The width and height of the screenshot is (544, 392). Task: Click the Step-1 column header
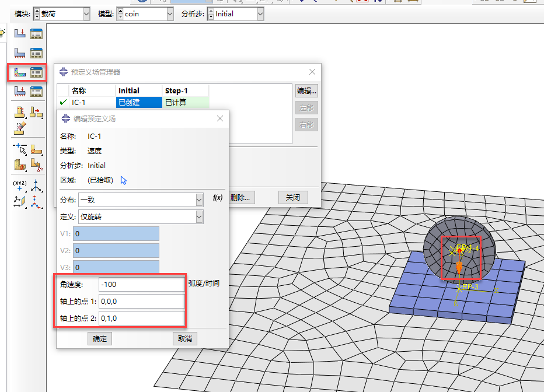click(x=186, y=91)
